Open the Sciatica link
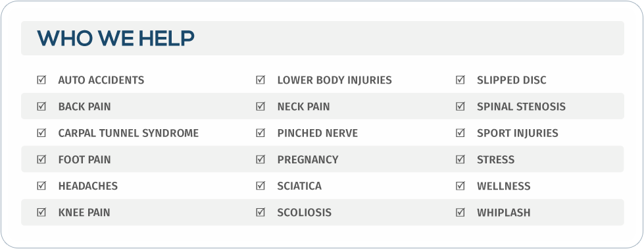This screenshot has width=644, height=249. [299, 186]
